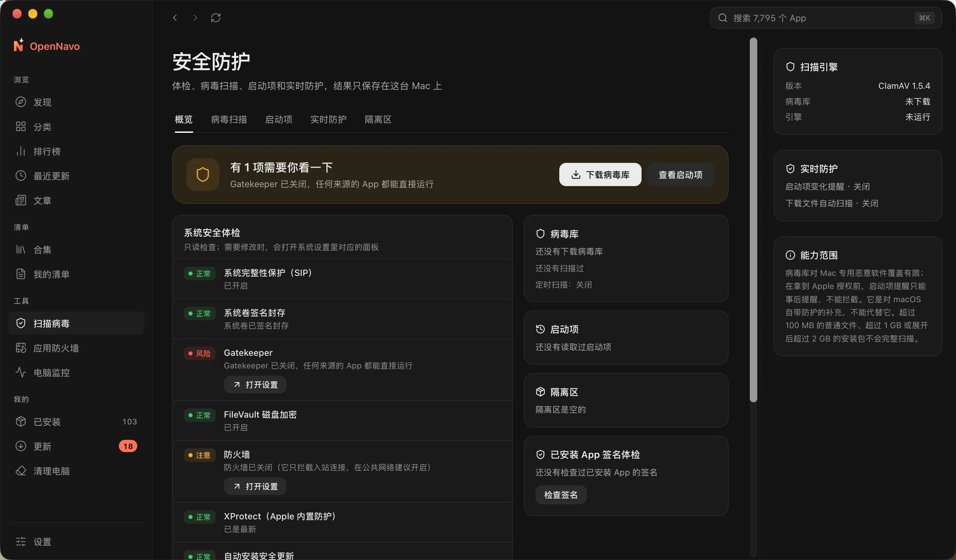Viewport: 956px width, 560px height.
Task: Open 设置 at sidebar bottom
Action: [x=76, y=542]
